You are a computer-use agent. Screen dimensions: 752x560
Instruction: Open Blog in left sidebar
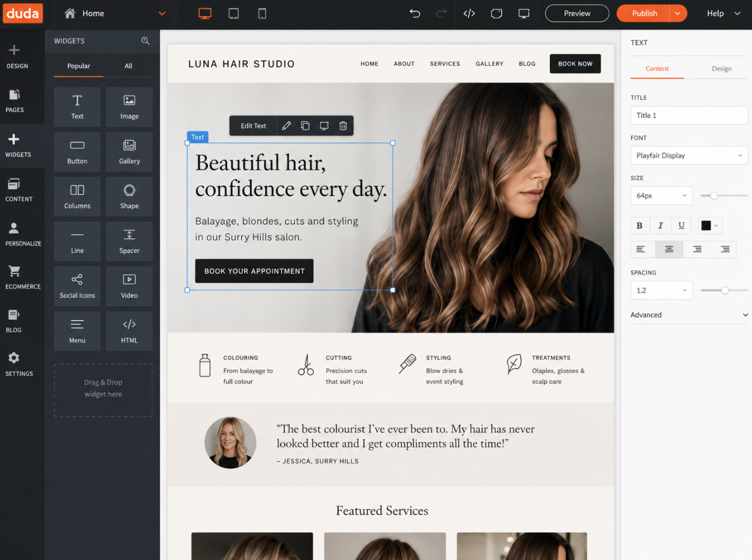pyautogui.click(x=14, y=321)
